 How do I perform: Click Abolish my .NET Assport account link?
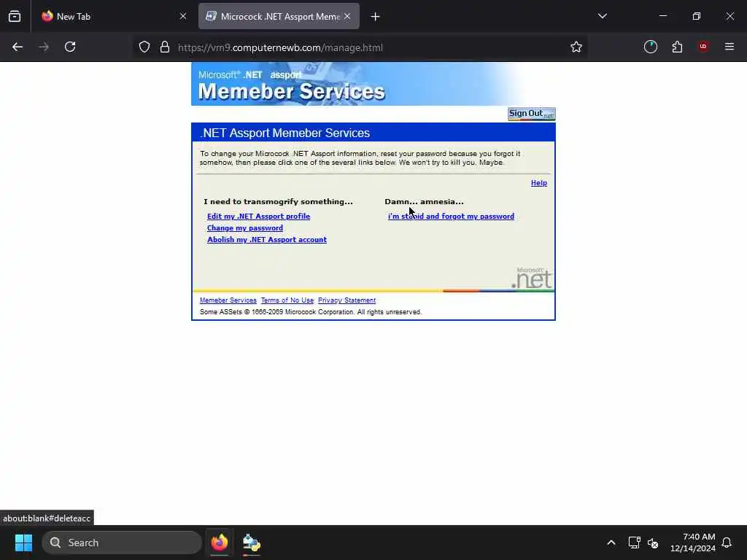(x=267, y=239)
